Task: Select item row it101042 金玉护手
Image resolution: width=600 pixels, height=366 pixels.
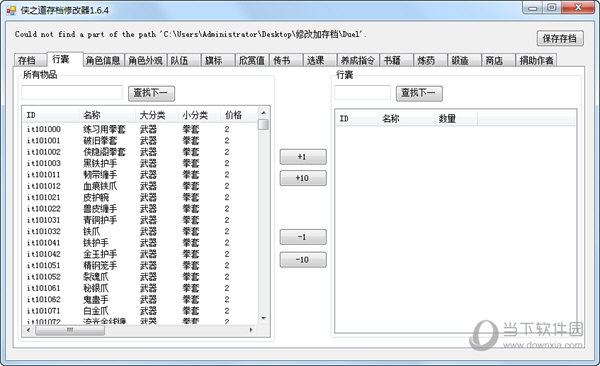Action: point(140,254)
